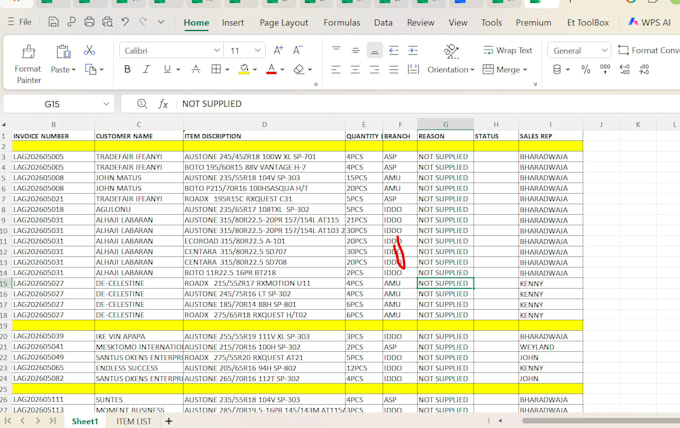Apply thousands separator style
This screenshot has height=428, width=680.
605,69
